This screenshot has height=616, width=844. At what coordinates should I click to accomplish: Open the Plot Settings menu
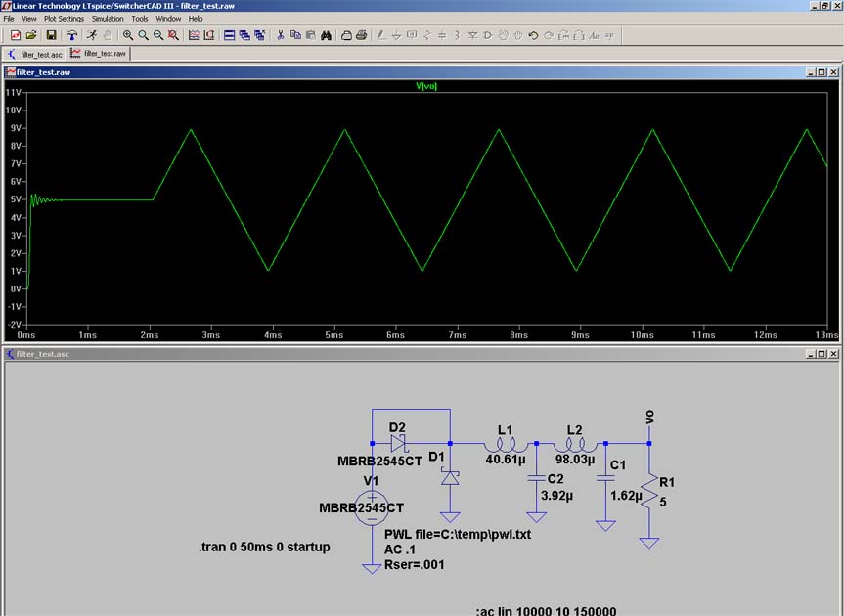click(65, 19)
